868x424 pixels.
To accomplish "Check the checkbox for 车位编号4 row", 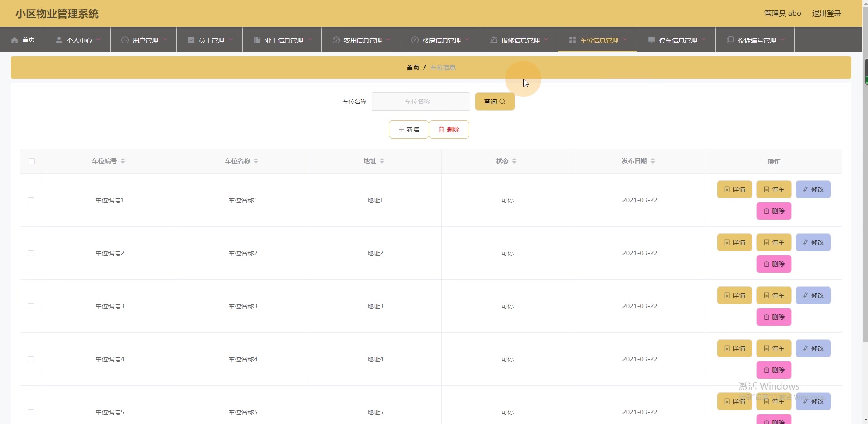I will (31, 359).
